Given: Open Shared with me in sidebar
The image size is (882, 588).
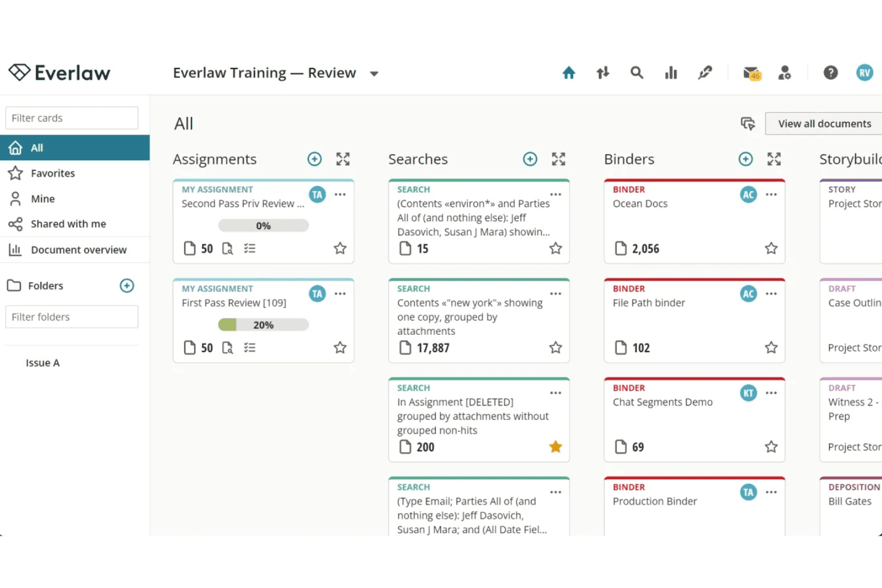Looking at the screenshot, I should (x=75, y=224).
